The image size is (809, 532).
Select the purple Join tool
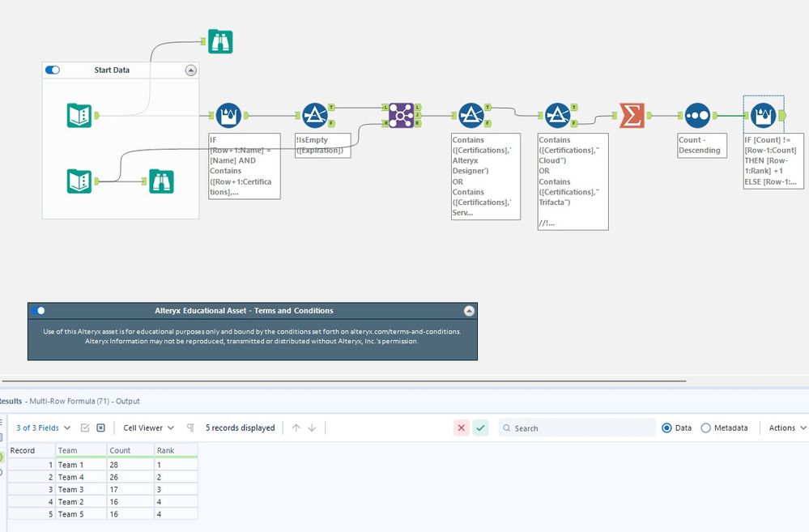401,115
